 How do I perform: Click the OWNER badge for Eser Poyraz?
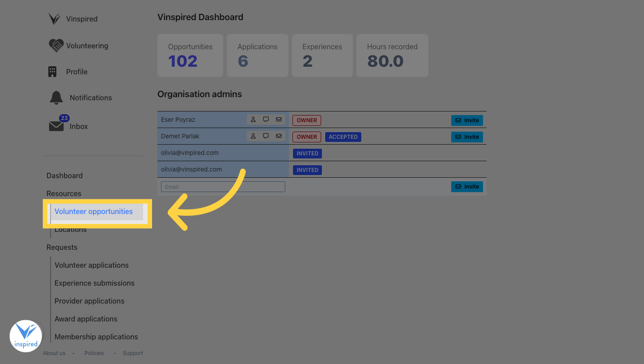click(x=307, y=120)
